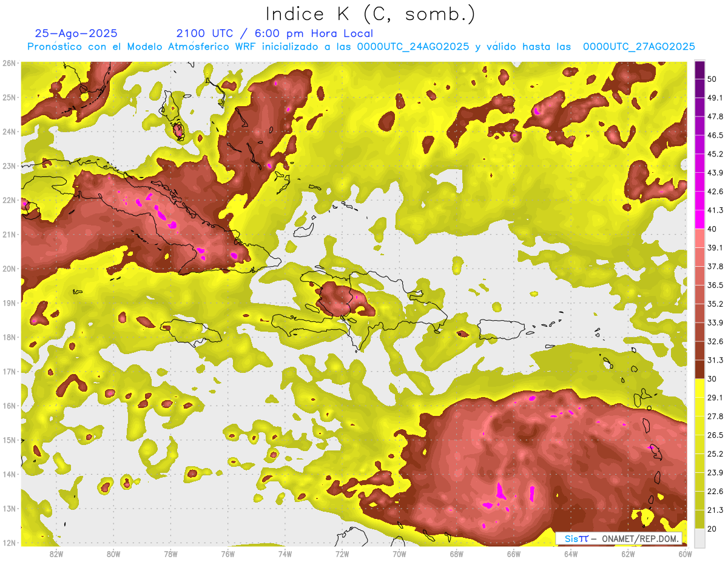Select the "19N" latitude label

point(9,303)
